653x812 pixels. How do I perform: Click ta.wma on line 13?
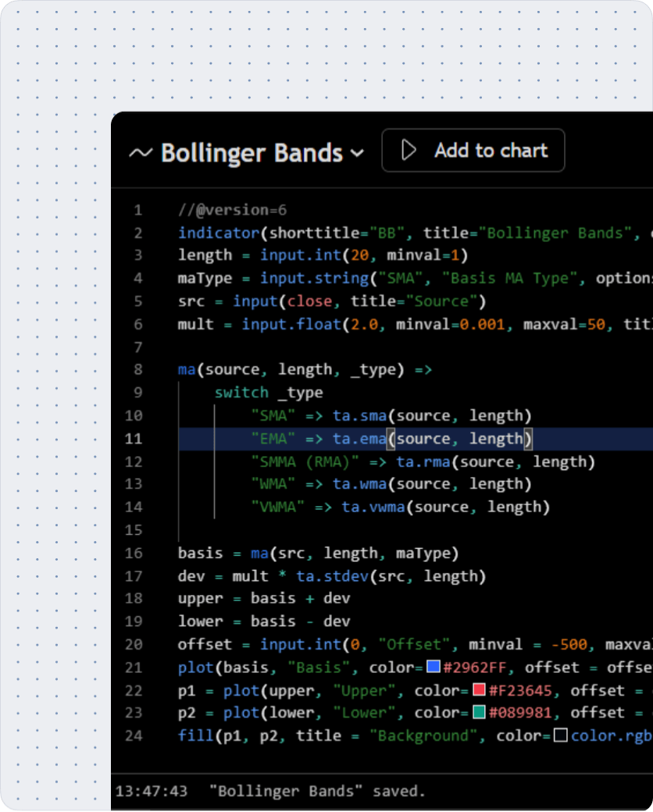click(x=359, y=483)
